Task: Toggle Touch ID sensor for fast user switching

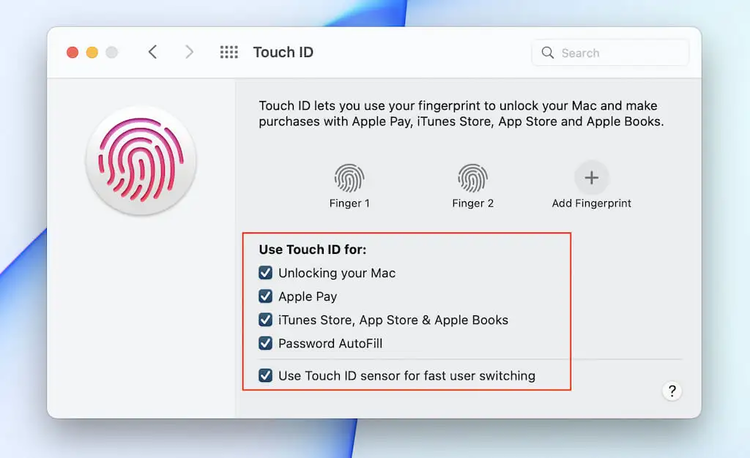Action: pyautogui.click(x=265, y=376)
